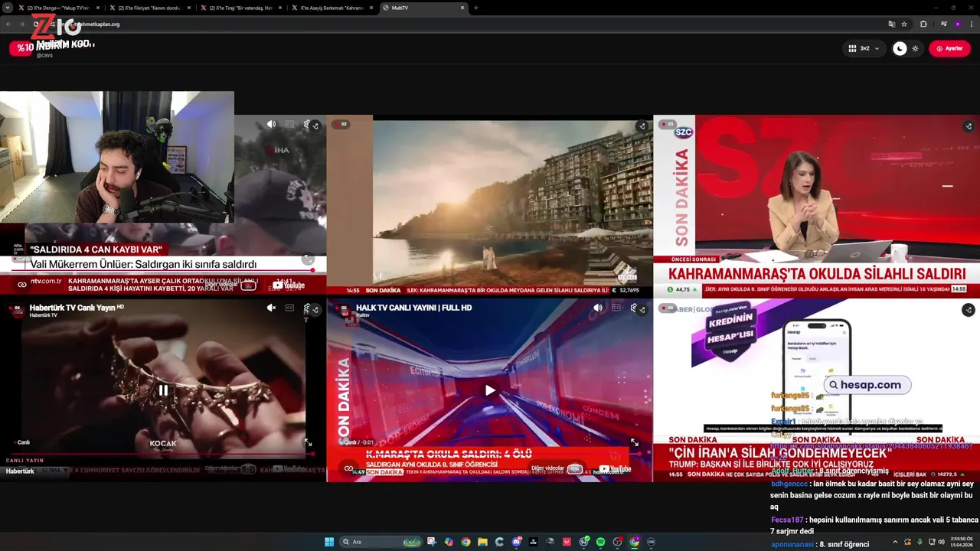Toggle captions on Habertürk TV stream
The image size is (980, 551).
[x=289, y=308]
